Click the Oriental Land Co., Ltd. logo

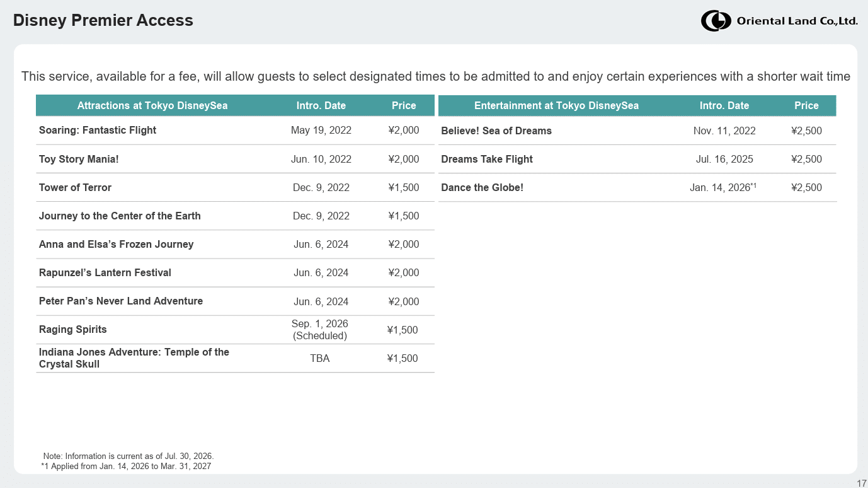coord(779,21)
